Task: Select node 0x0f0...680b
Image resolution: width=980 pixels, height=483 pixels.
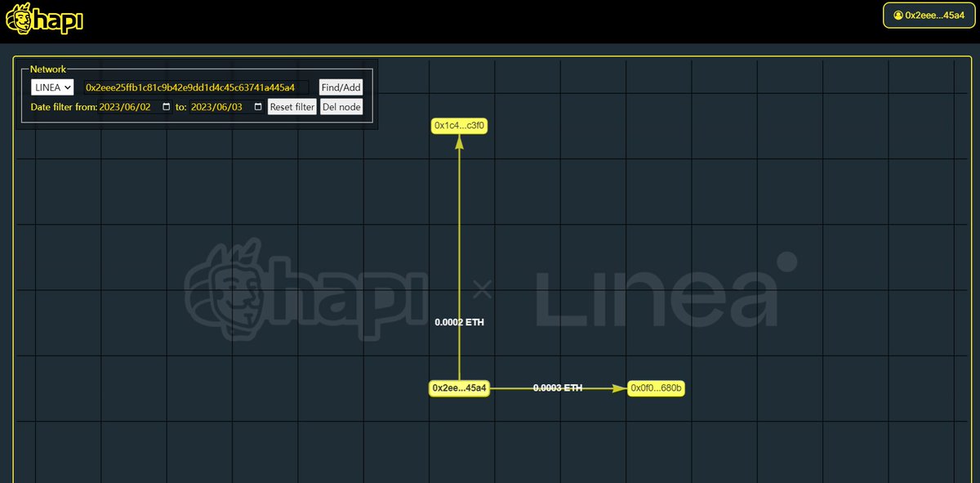Action: [x=656, y=388]
